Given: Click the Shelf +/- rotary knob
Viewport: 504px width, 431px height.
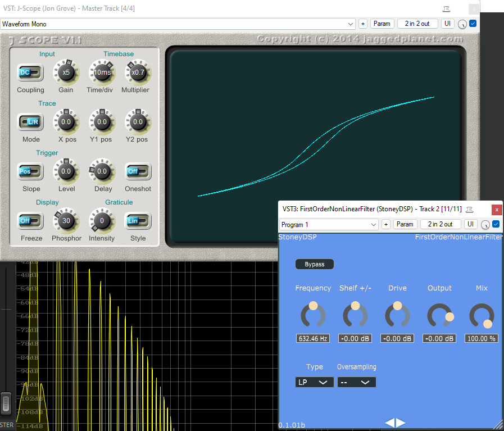Looking at the screenshot, I should 355,315.
